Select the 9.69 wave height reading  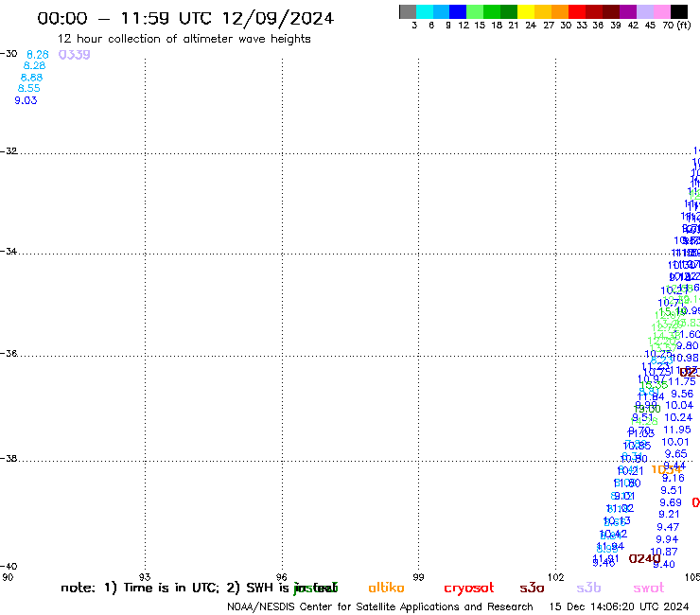[671, 502]
